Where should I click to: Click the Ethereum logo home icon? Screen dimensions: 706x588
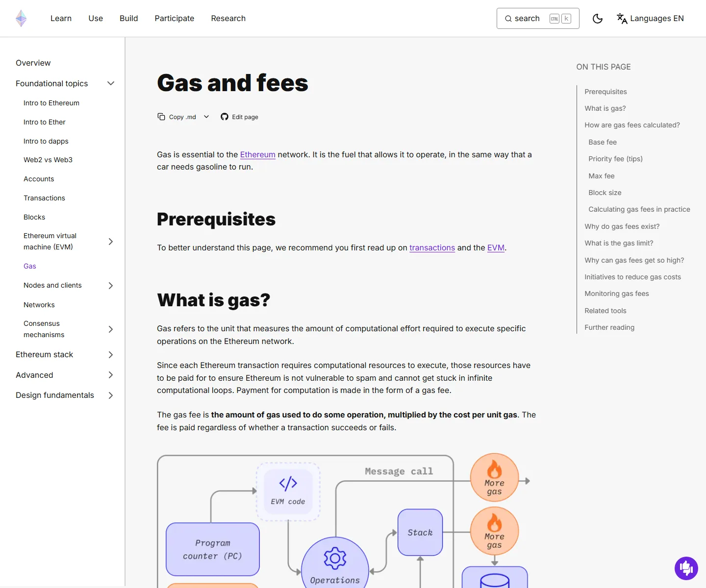(x=21, y=19)
